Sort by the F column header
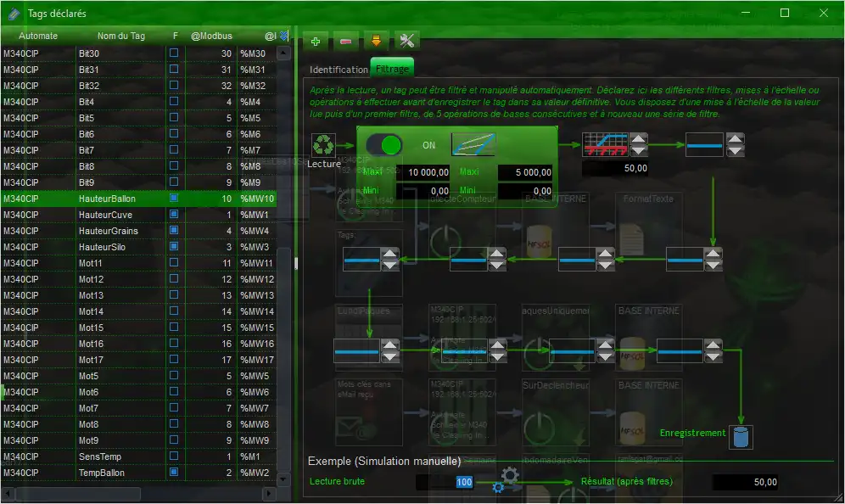845x504 pixels. [x=175, y=36]
